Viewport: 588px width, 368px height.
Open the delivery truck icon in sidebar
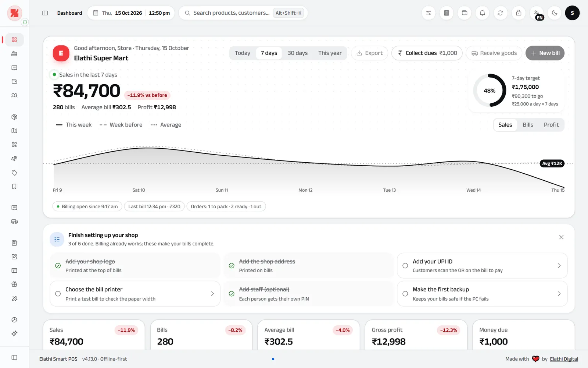click(14, 222)
